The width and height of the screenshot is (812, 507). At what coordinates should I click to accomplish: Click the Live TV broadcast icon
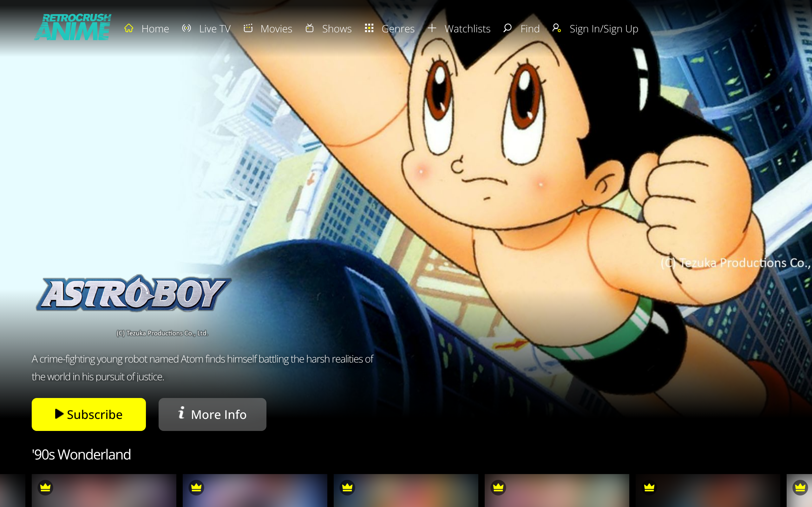(x=187, y=28)
